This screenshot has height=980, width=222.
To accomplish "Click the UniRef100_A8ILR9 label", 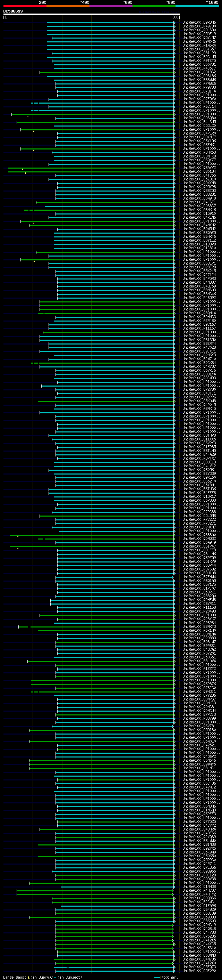I will click(199, 53).
